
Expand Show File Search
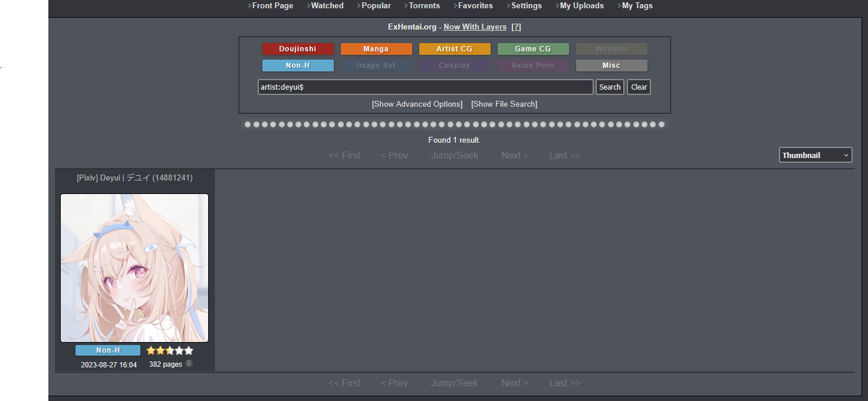504,104
